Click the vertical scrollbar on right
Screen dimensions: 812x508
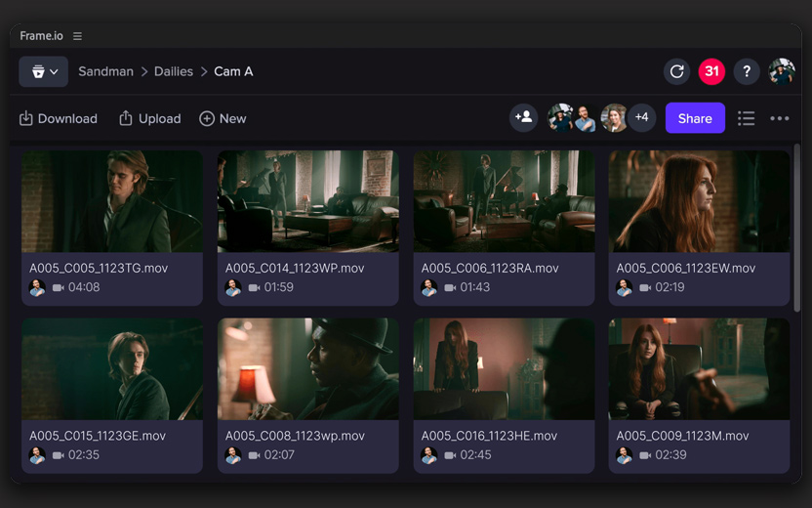tap(797, 230)
